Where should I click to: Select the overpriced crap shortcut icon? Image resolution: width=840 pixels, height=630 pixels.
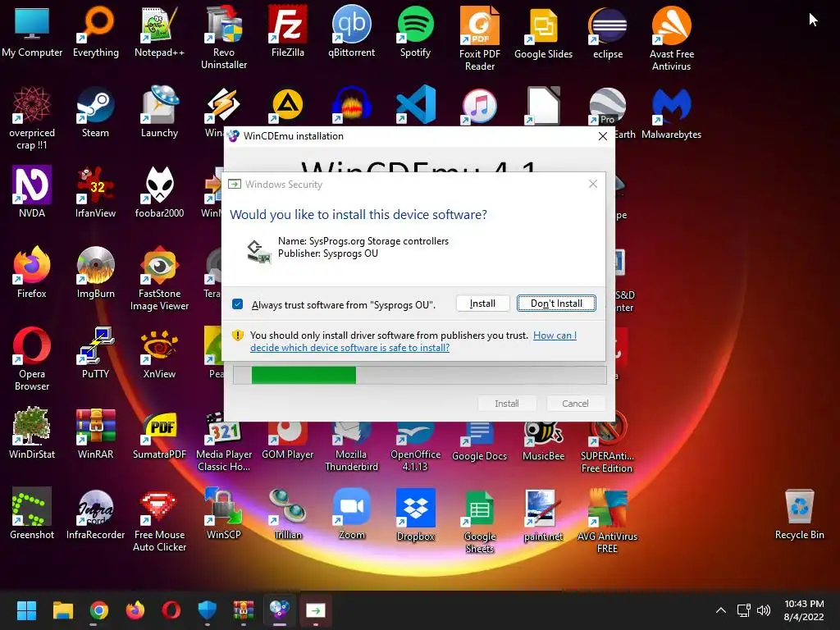pyautogui.click(x=32, y=119)
